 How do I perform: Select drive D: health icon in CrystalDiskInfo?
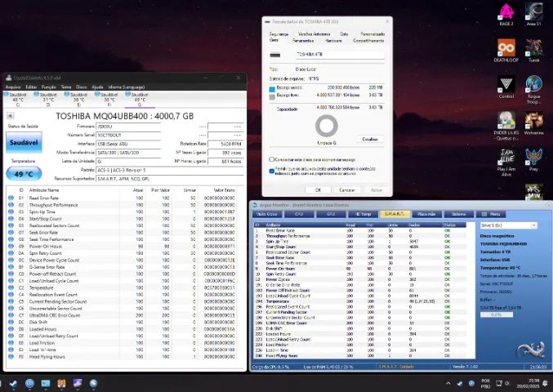point(36,95)
